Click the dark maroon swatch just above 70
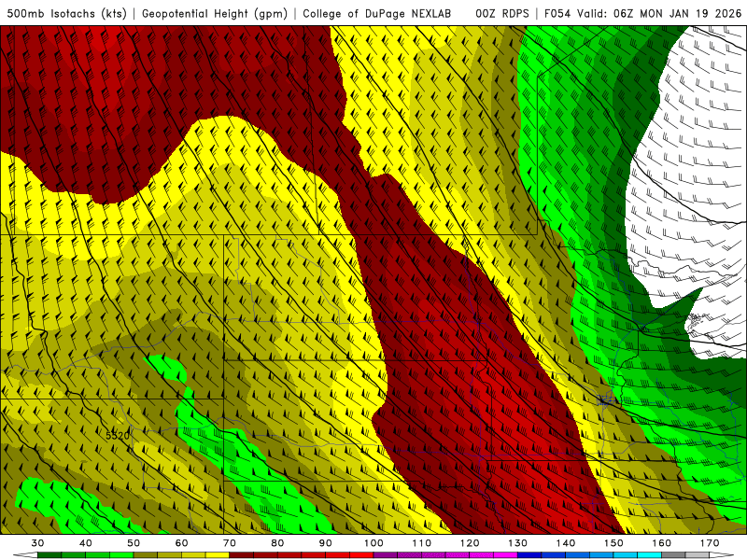747x560 pixels. 242,555
